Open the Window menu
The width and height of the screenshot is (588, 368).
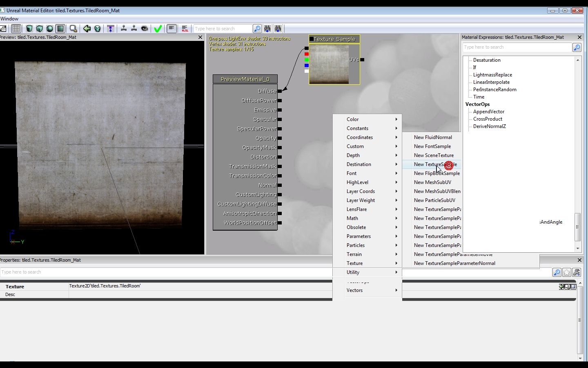pos(9,19)
